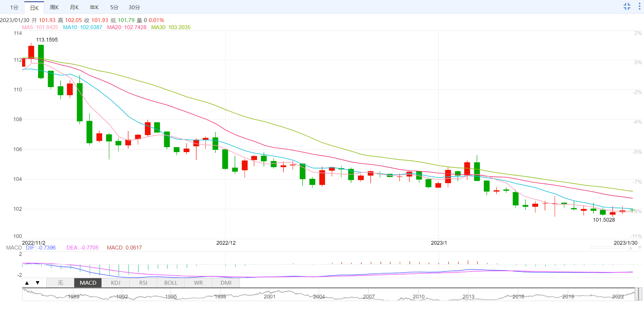Click the faint gray down triangle under 2023/1/30
This screenshot has height=311, width=644.
tap(640, 248)
